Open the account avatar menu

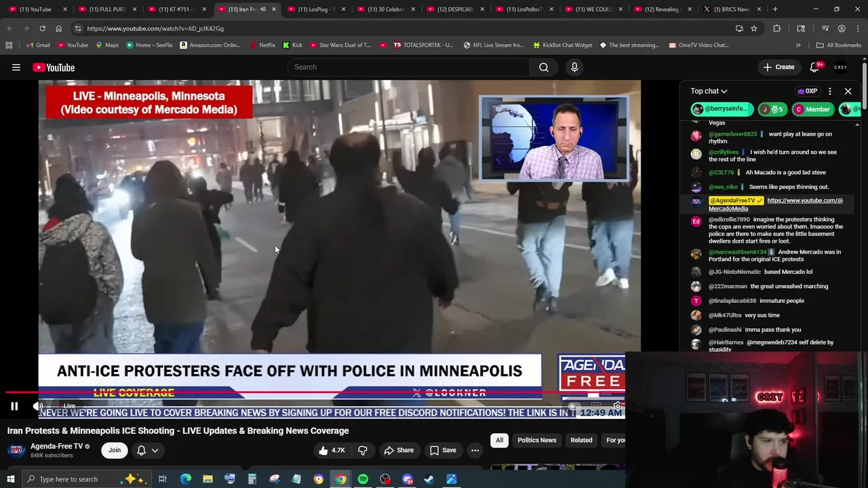point(841,67)
